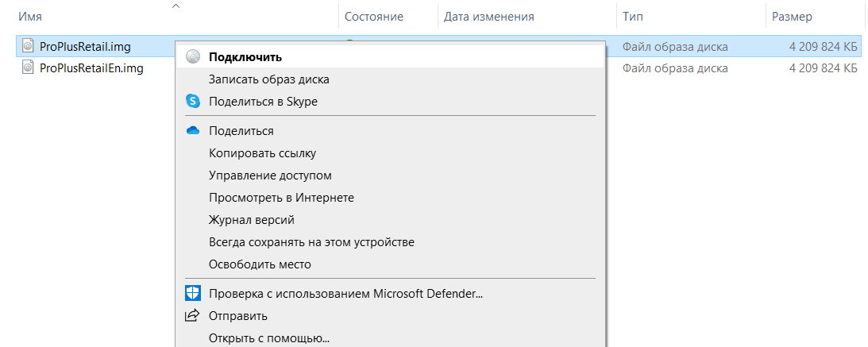Image resolution: width=868 pixels, height=347 pixels.
Task: Select the ProPlusRetailEn.img file name
Action: pyautogui.click(x=91, y=68)
